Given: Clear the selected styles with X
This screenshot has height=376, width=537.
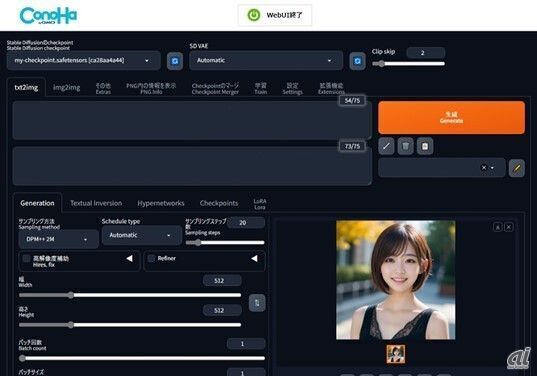Looking at the screenshot, I should [484, 168].
